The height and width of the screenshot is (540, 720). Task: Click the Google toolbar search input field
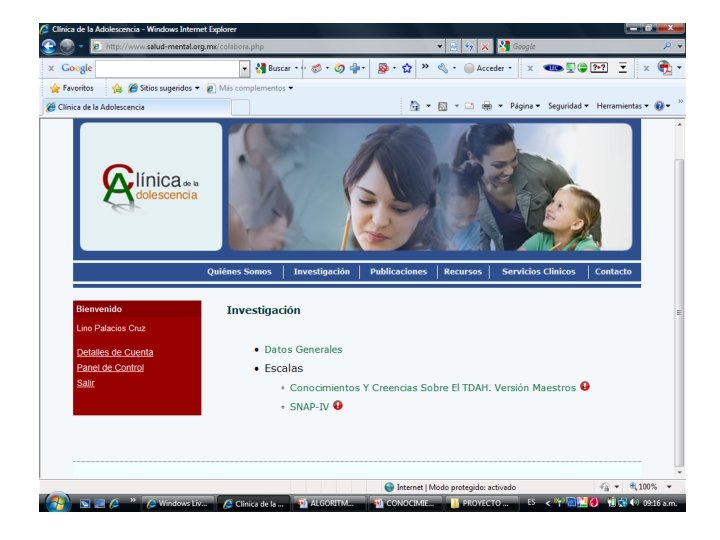click(x=168, y=68)
